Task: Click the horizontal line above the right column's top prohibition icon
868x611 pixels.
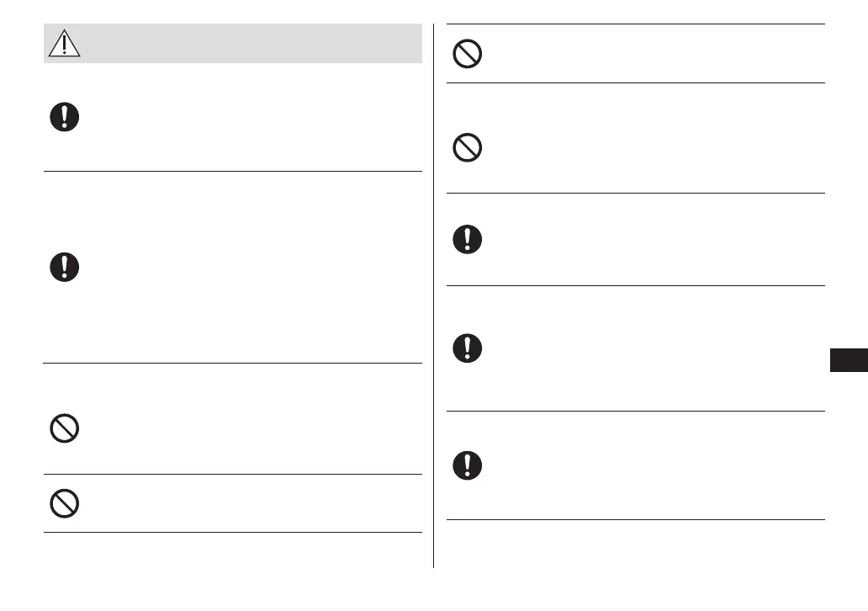Action: (x=635, y=24)
